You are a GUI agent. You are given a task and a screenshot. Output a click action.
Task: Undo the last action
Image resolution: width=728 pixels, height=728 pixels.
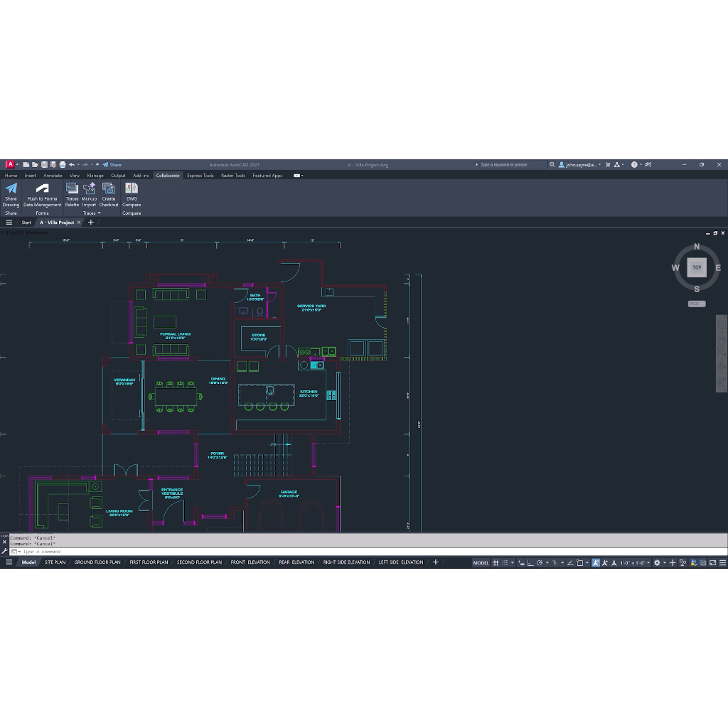click(72, 165)
